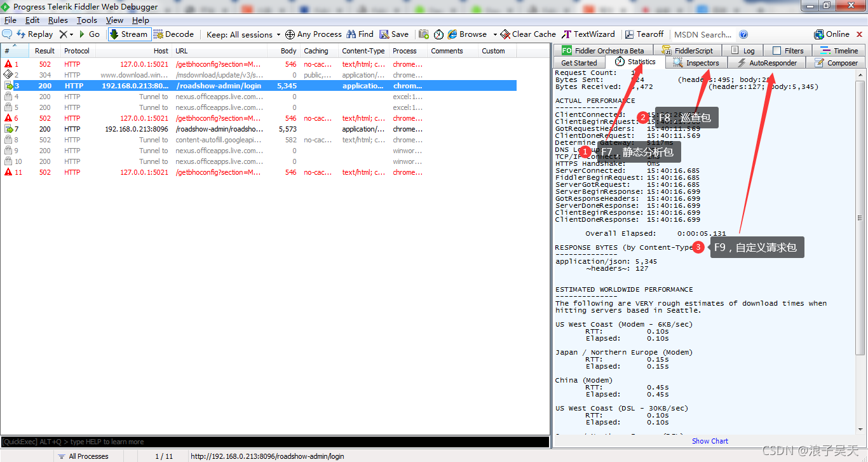Open Find sessions binoculars tool

click(x=360, y=34)
